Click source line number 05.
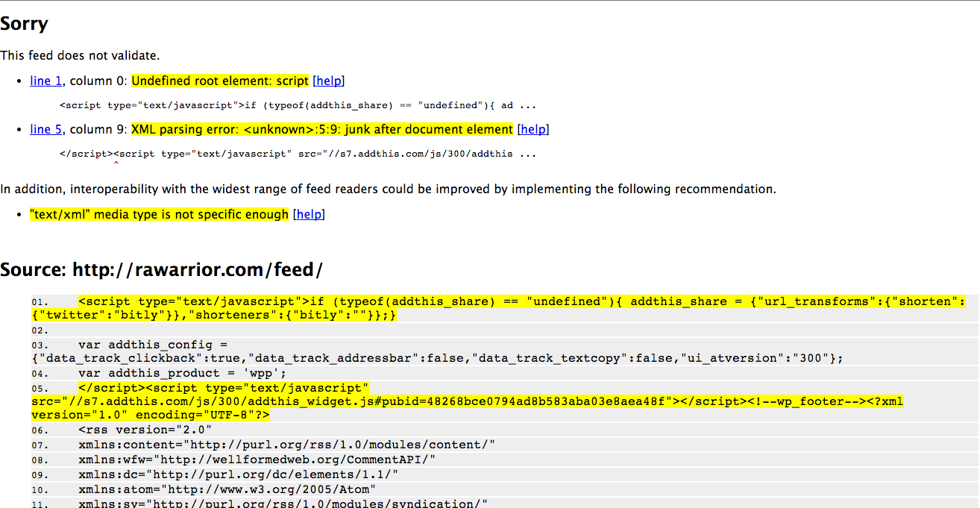 point(39,389)
